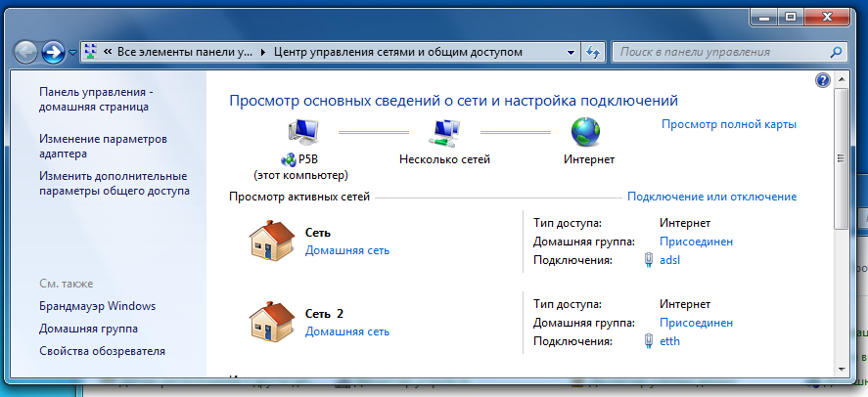The image size is (868, 397).
Task: Close the Network and Sharing Center window
Action: [828, 18]
